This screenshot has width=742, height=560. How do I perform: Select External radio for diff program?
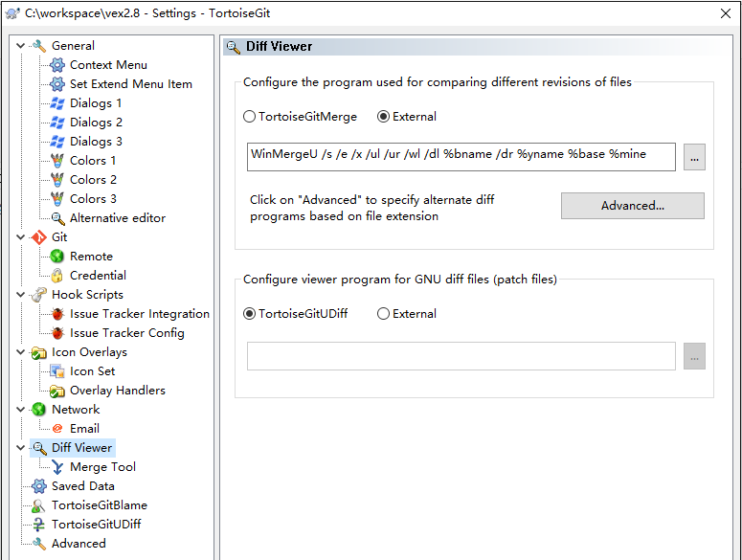[x=383, y=117]
